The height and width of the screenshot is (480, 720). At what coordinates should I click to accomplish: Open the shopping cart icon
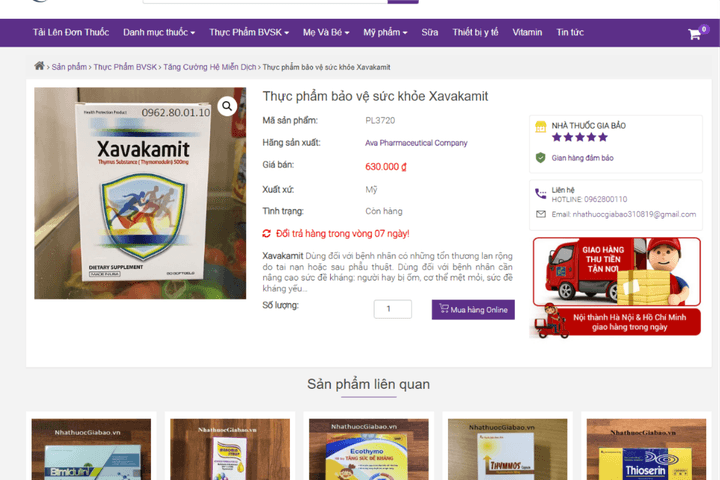pyautogui.click(x=694, y=34)
